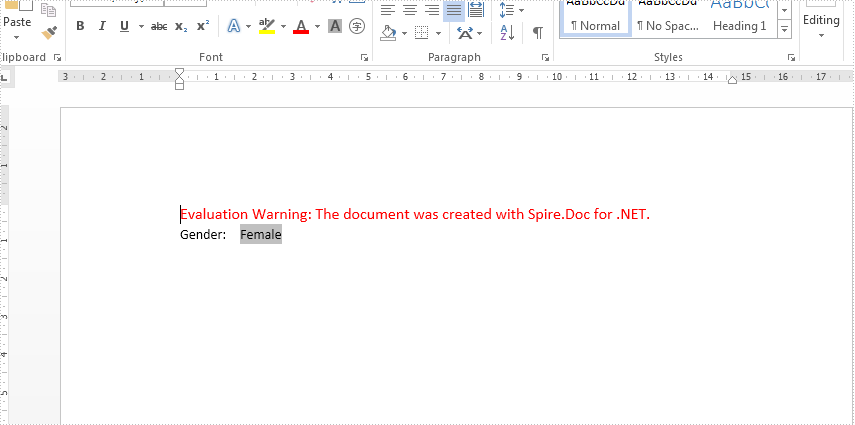Open line spacing dropdown arrow
This screenshot has width=855, height=425.
click(x=521, y=10)
